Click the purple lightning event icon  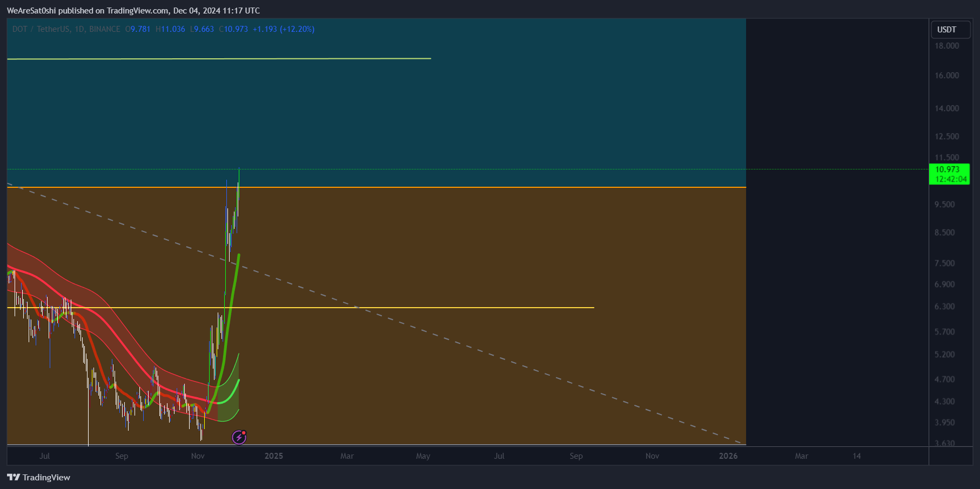(x=239, y=437)
